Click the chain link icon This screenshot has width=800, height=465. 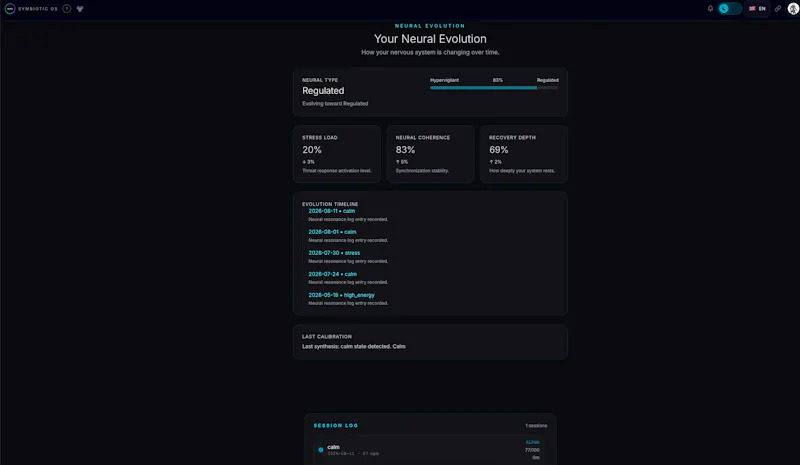click(x=778, y=9)
